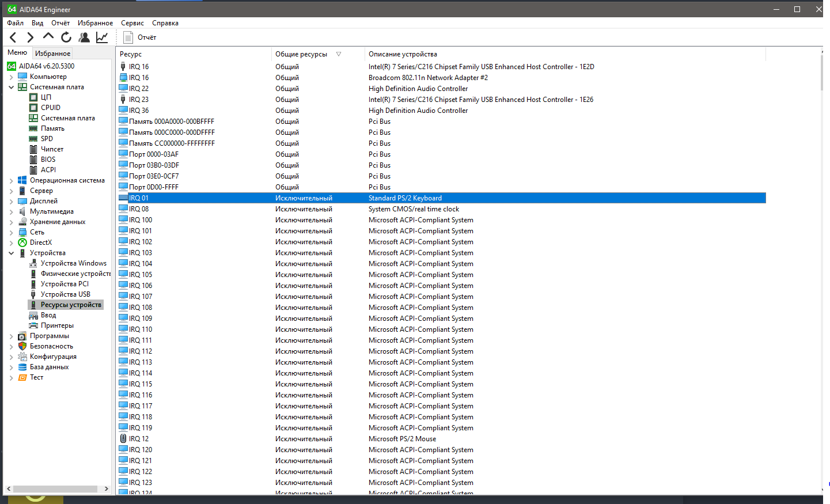Click the USB plug icon on the IRQ 23 row
The height and width of the screenshot is (504, 830).
coord(123,100)
